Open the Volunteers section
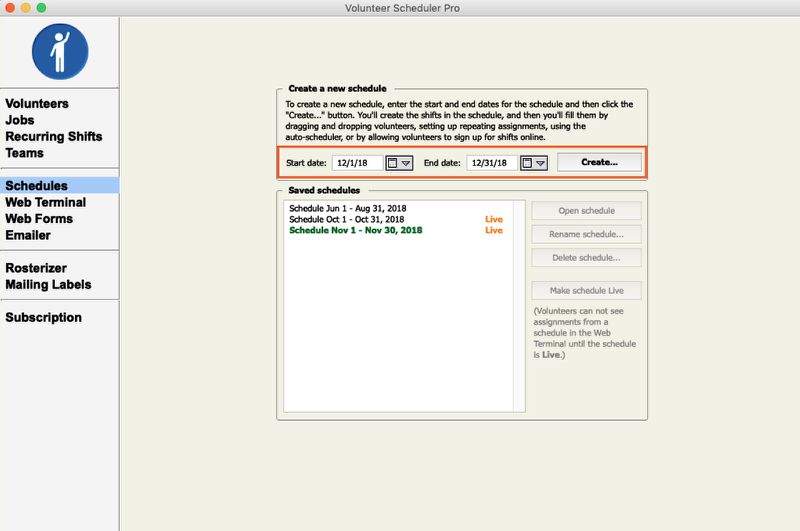Image resolution: width=800 pixels, height=531 pixels. pos(37,104)
